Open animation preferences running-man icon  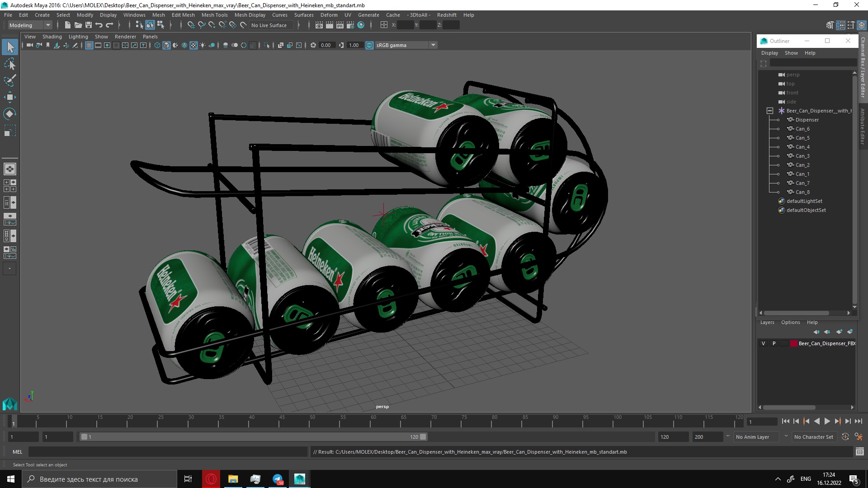859,437
